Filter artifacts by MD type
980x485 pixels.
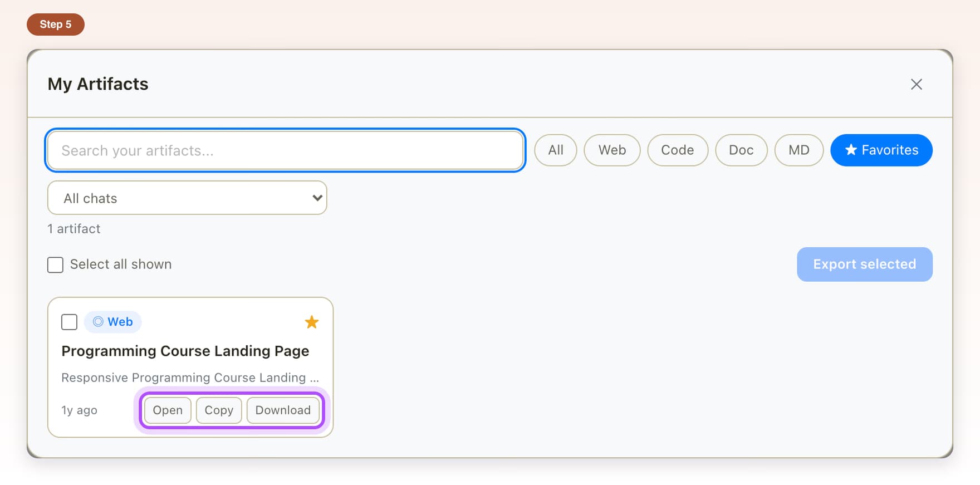(x=799, y=150)
